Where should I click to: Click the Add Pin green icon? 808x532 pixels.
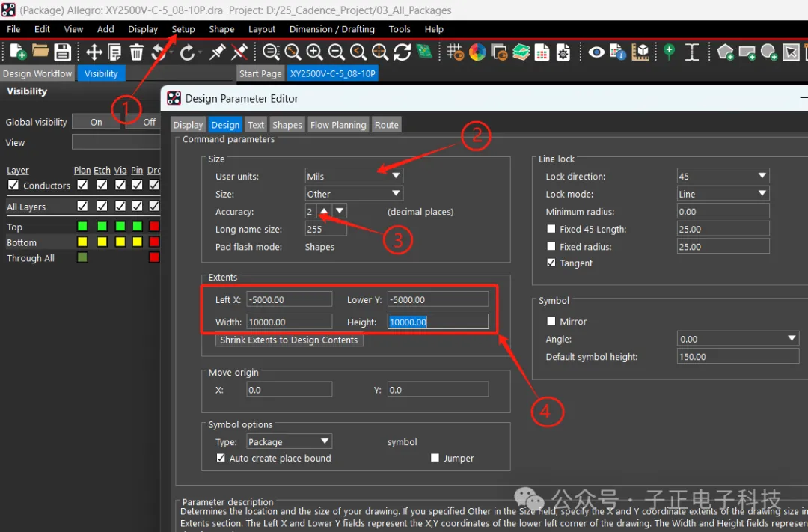[669, 52]
